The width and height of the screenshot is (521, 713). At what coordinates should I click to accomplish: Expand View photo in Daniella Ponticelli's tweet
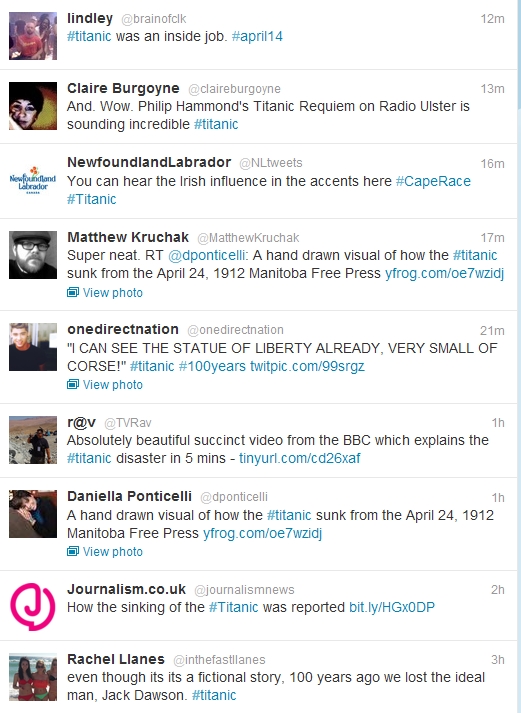tap(113, 552)
